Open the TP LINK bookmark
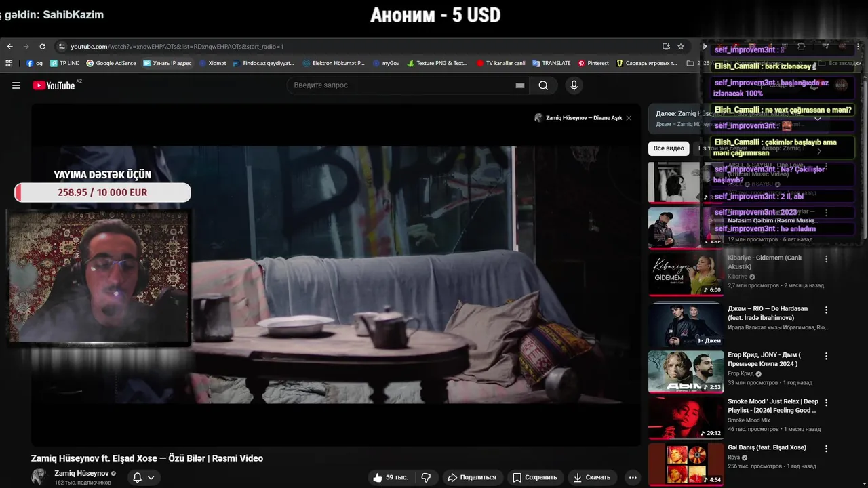 coord(64,63)
